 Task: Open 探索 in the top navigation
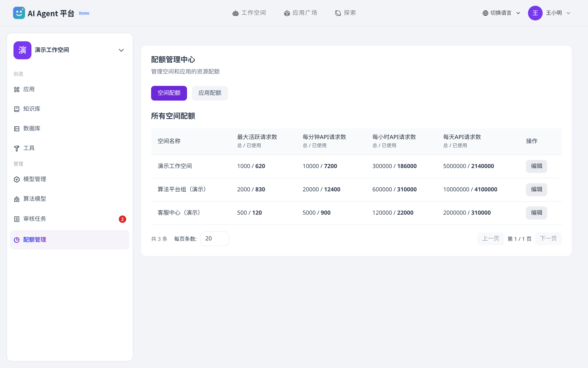[345, 13]
